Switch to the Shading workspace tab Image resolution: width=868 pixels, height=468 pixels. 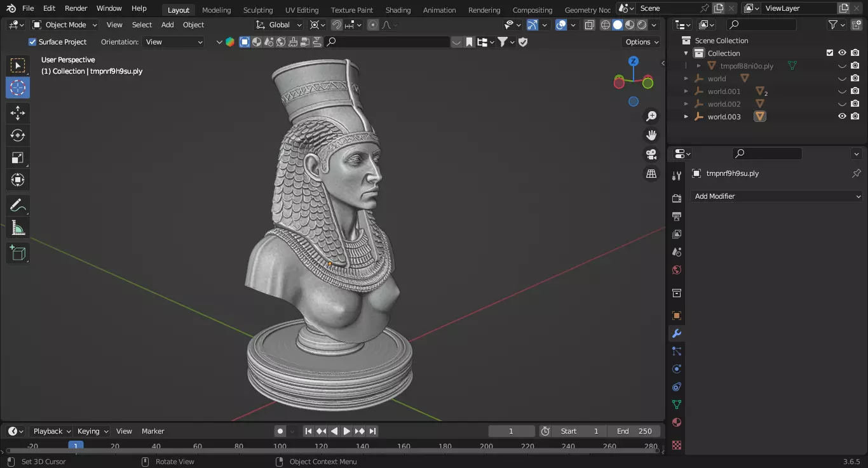398,10
